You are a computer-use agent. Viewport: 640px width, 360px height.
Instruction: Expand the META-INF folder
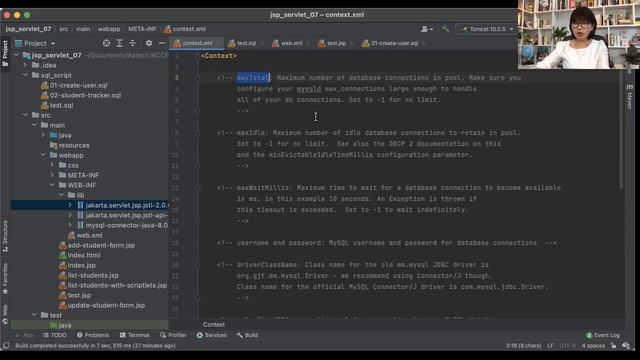[53, 175]
